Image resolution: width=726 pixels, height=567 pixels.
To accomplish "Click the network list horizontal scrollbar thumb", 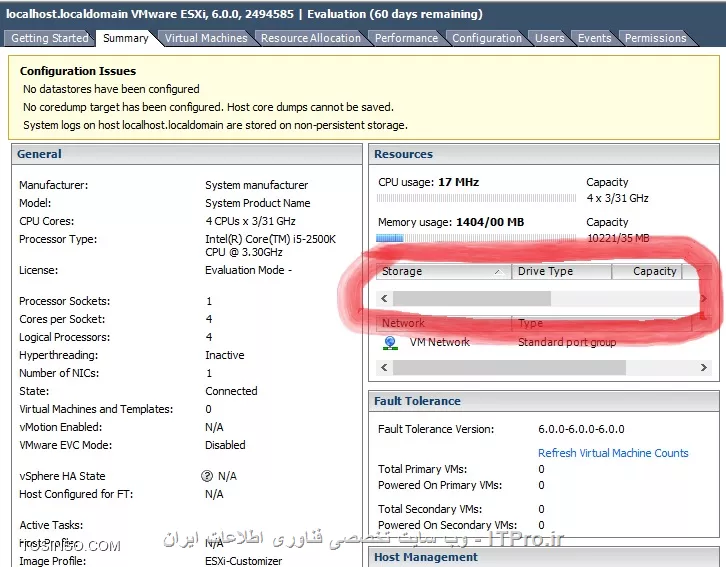I will 509,368.
